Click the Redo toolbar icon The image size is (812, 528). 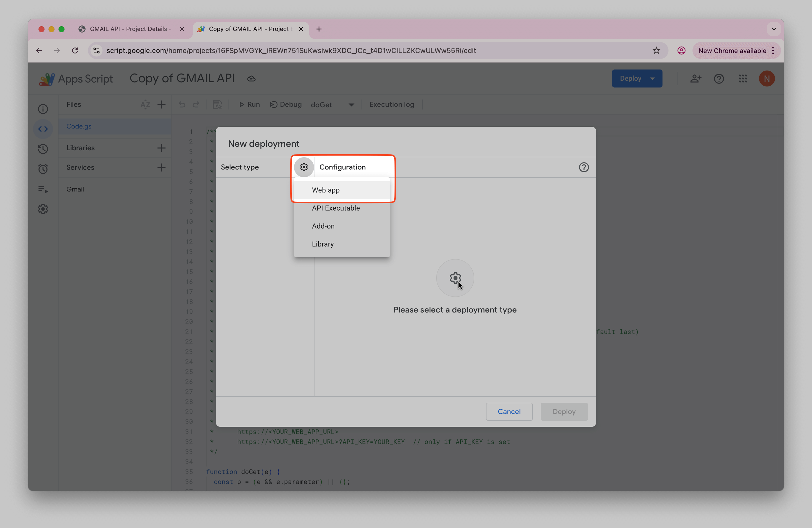pos(196,104)
